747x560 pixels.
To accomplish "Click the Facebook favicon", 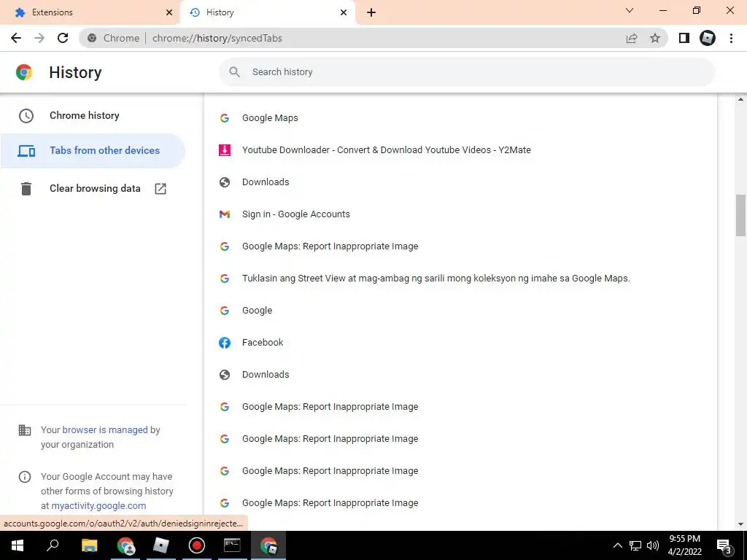I will (x=225, y=343).
